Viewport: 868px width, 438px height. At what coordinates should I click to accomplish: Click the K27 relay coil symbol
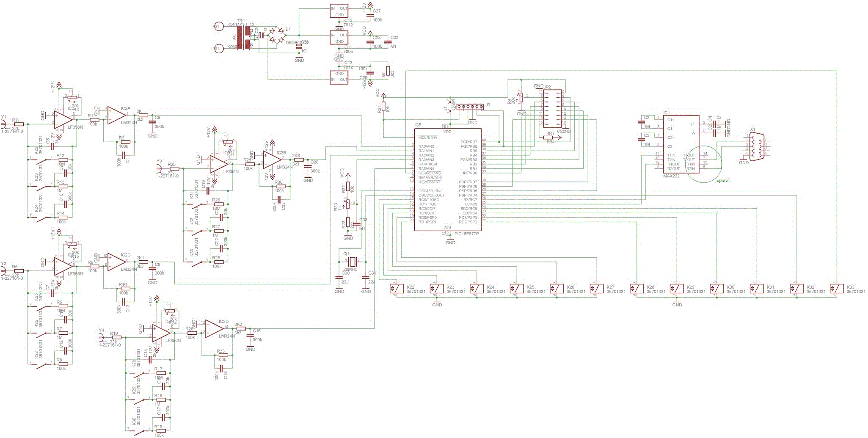point(597,289)
